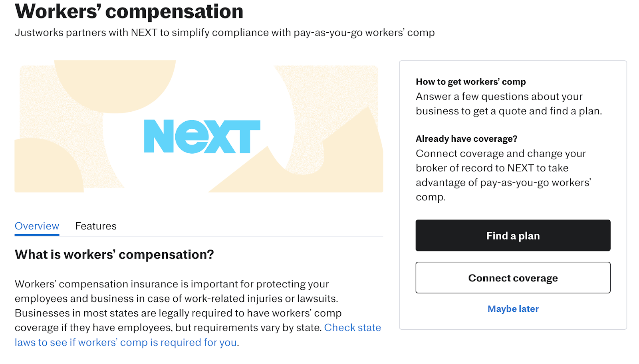Image resolution: width=639 pixels, height=364 pixels.
Task: Click the Businesses in most states sentence
Action: 169,320
